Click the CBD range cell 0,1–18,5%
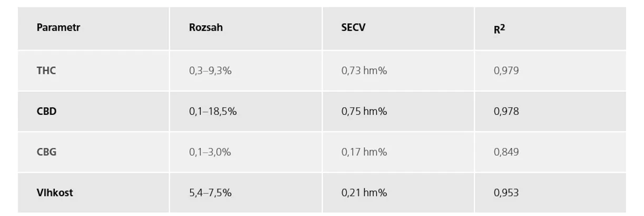The height and width of the screenshot is (216, 644). pos(213,111)
